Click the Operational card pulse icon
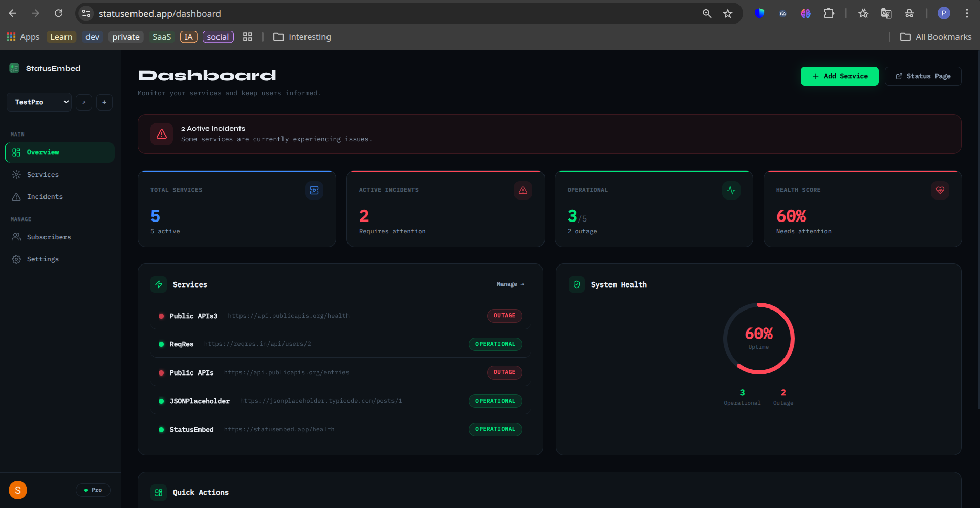Screen dimensions: 980x508 pyautogui.click(x=731, y=190)
